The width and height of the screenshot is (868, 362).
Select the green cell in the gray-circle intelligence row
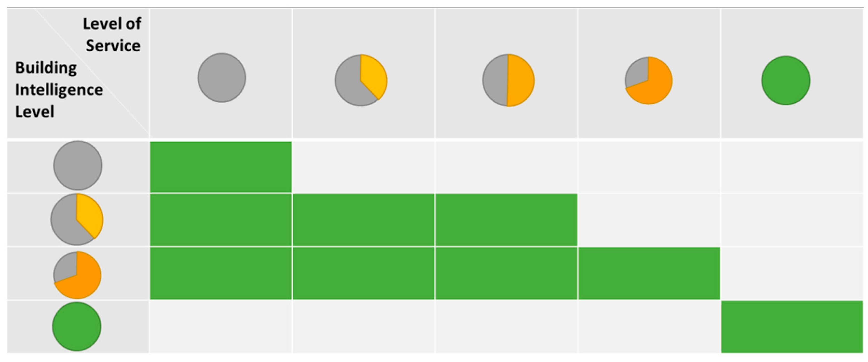click(221, 167)
